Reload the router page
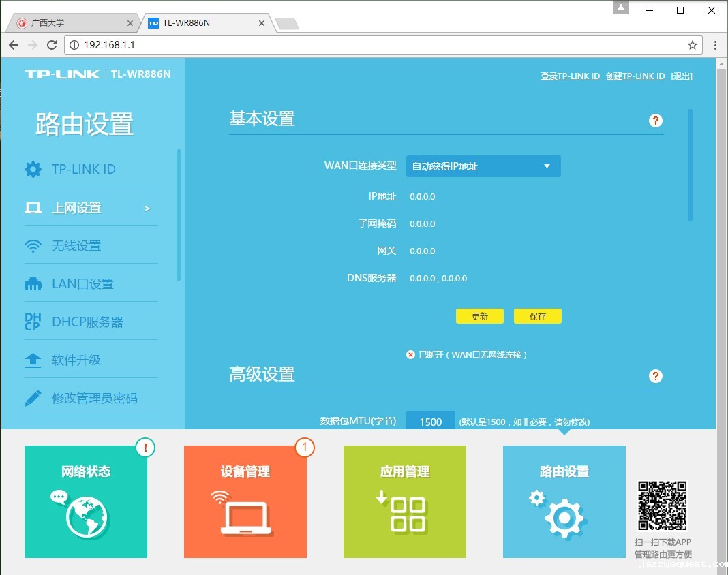This screenshot has height=575, width=728. (x=52, y=45)
